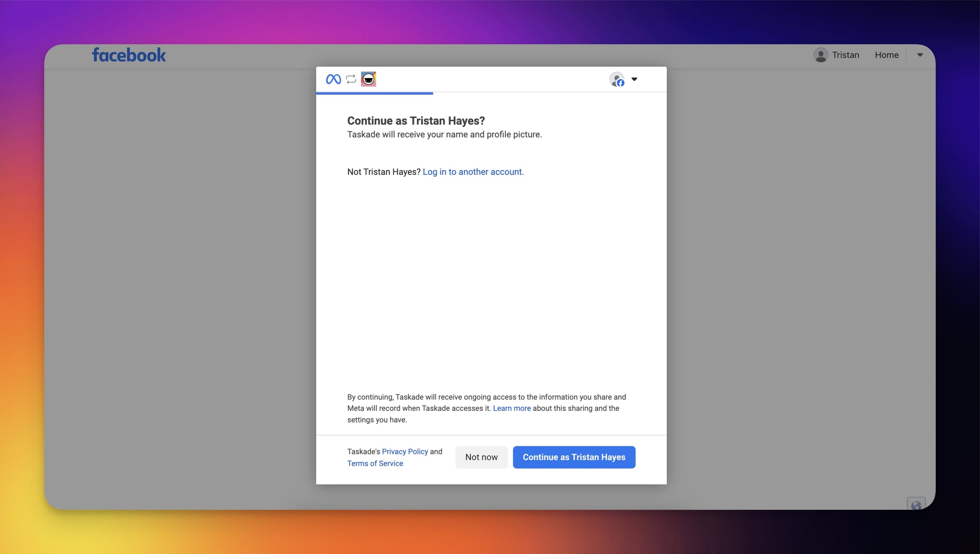Click the 'Taskade will receive your name' text

(444, 135)
